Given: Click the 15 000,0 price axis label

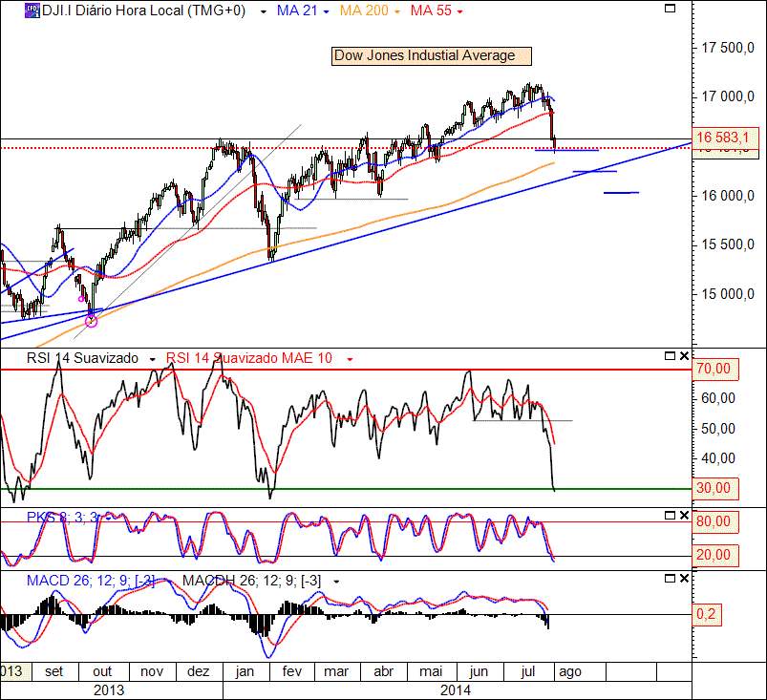Looking at the screenshot, I should (x=728, y=294).
